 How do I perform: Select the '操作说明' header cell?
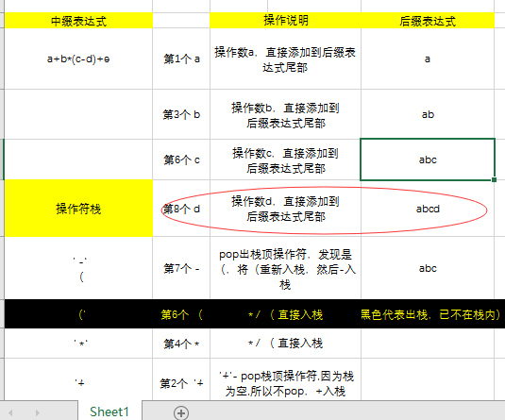coord(285,21)
